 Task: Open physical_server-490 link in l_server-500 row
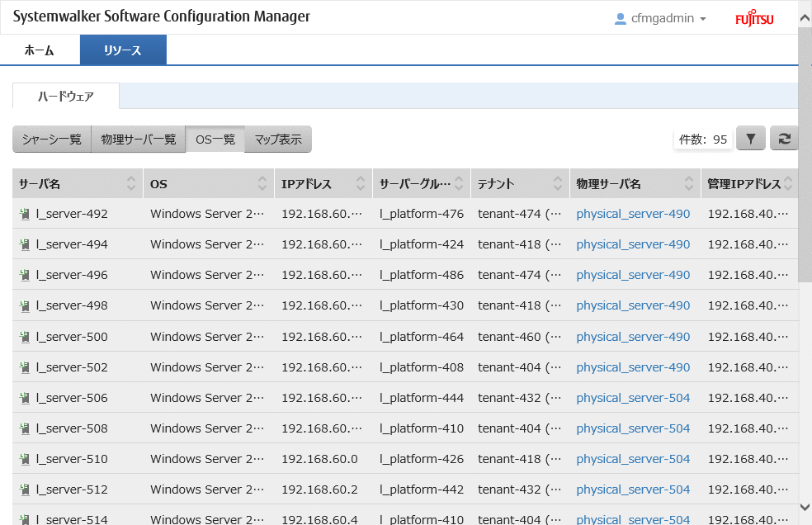633,336
